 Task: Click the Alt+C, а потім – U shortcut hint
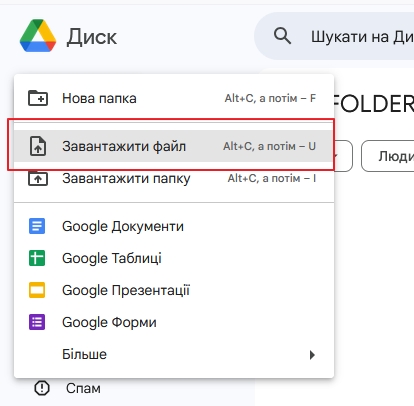pyautogui.click(x=269, y=146)
